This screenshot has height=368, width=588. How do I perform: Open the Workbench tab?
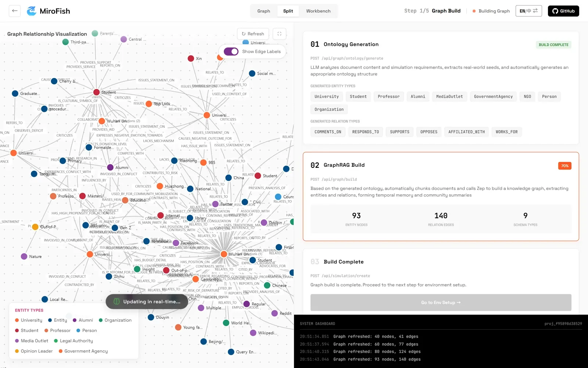coord(318,11)
